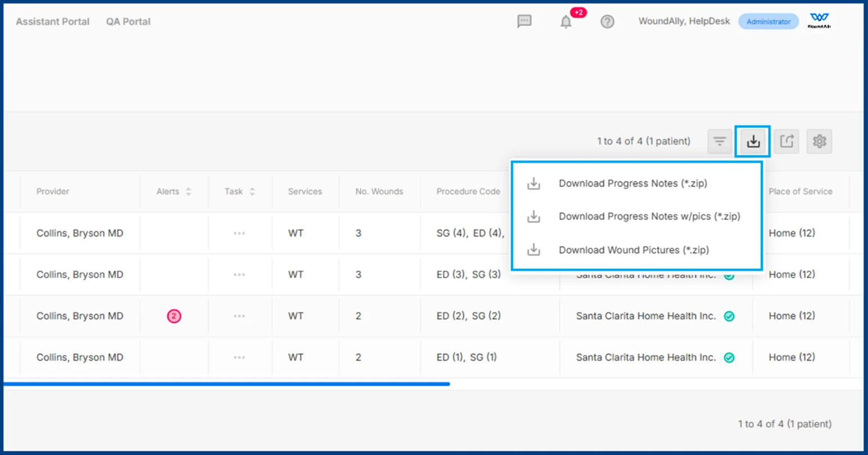The image size is (868, 455).
Task: Go to Assistant Portal
Action: 52,21
